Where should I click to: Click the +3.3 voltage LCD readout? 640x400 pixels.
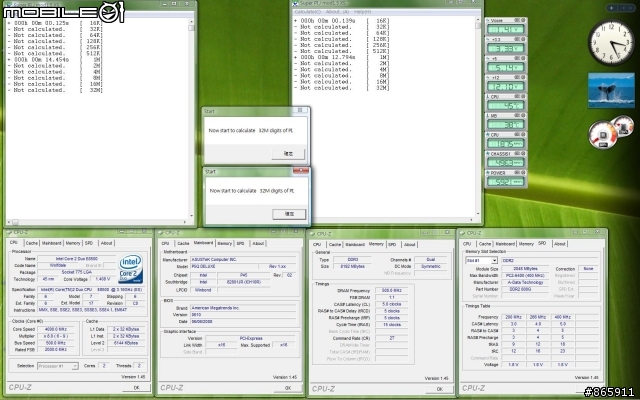tap(505, 49)
